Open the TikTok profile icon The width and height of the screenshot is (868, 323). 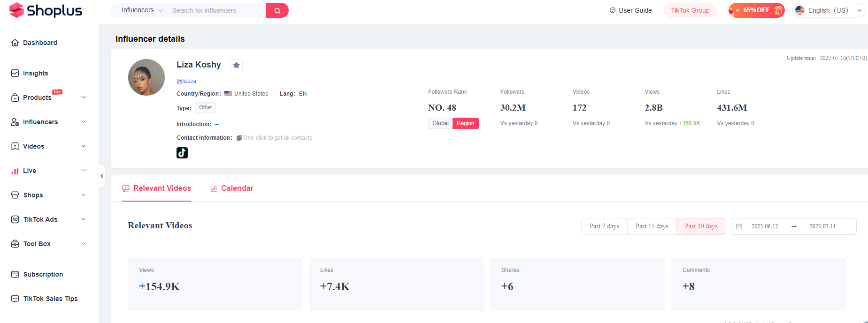pyautogui.click(x=182, y=153)
